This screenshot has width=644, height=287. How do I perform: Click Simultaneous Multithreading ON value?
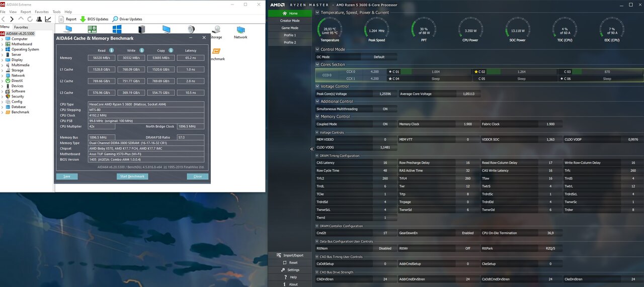click(385, 109)
